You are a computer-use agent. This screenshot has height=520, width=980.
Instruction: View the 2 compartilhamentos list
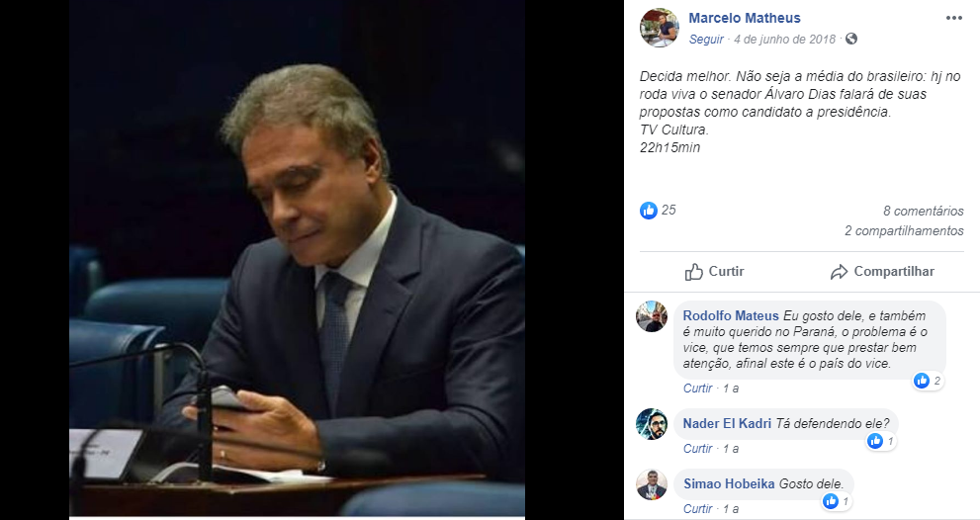[x=904, y=230]
